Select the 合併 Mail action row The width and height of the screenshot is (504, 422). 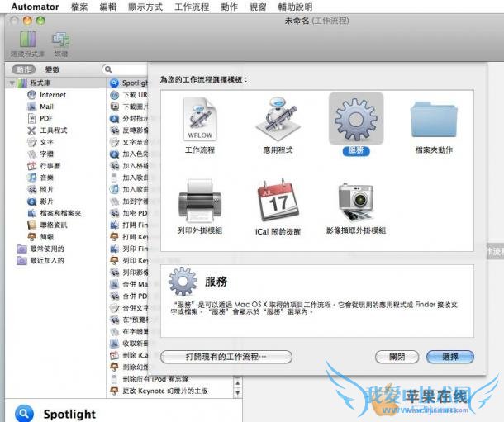[129, 284]
